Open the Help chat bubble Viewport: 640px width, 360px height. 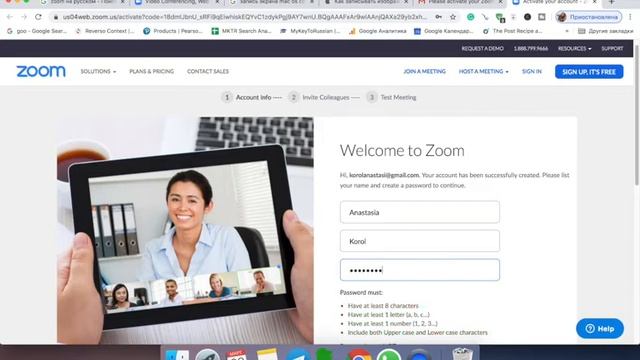600,328
